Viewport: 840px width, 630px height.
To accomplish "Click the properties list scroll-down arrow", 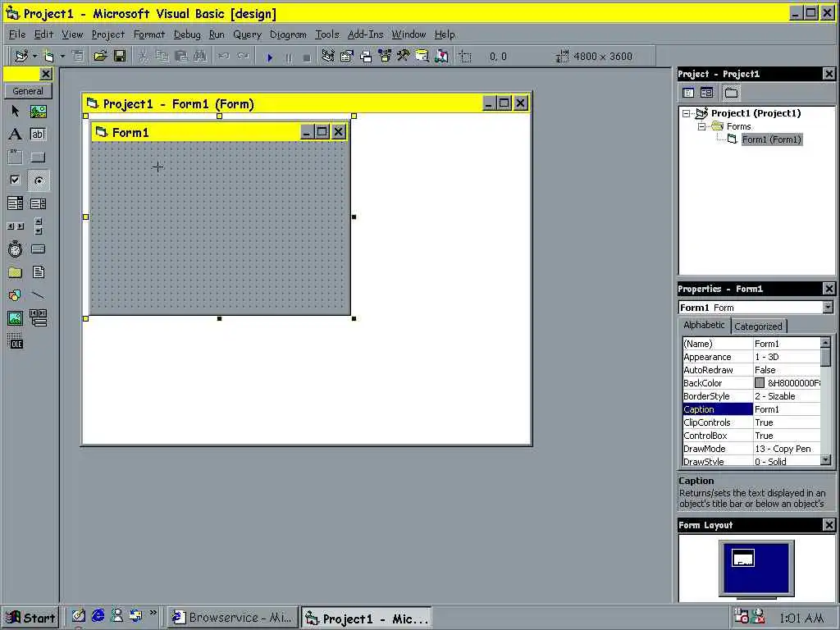I will click(826, 460).
